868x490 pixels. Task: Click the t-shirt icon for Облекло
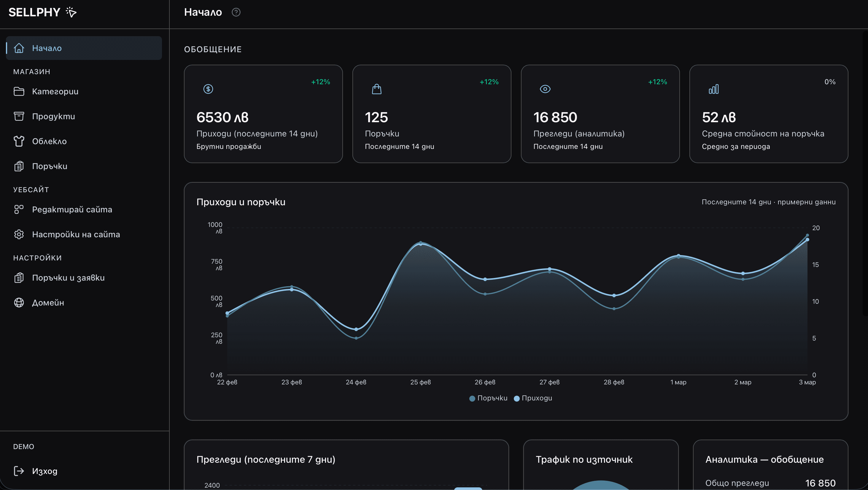pyautogui.click(x=19, y=141)
